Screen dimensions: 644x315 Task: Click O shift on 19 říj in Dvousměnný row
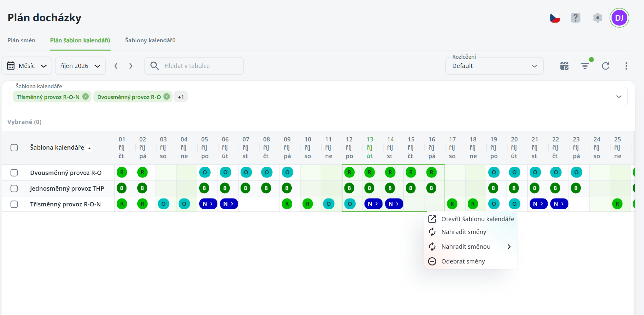(494, 172)
